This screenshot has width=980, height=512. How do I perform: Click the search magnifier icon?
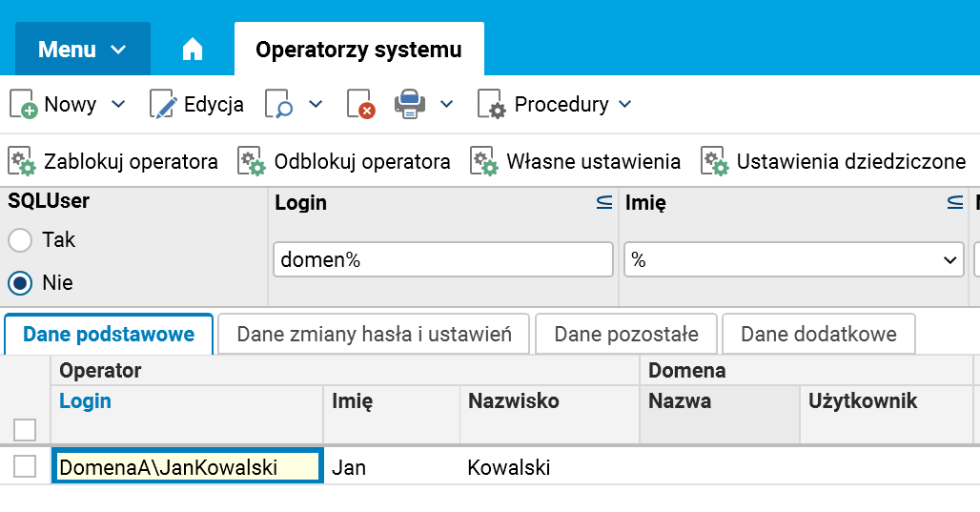tap(278, 105)
